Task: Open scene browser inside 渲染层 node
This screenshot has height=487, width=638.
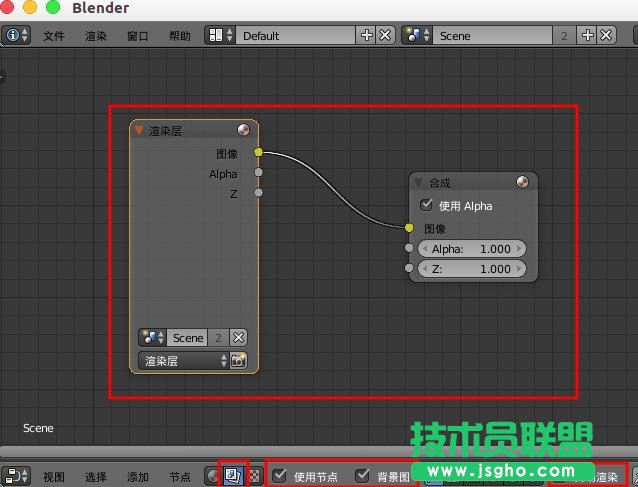Action: coord(153,337)
